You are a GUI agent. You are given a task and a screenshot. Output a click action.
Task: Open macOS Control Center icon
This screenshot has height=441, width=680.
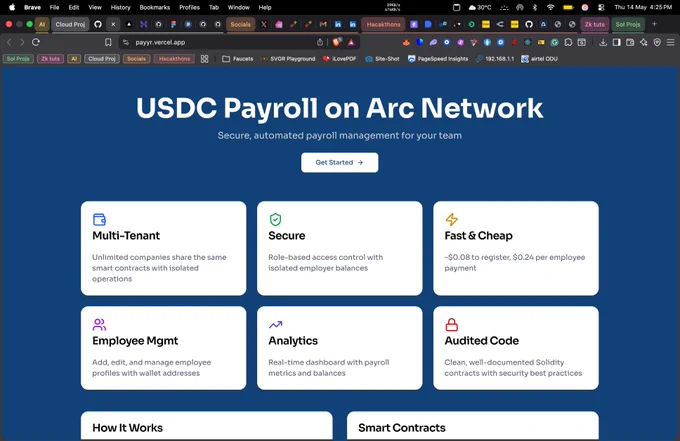click(x=601, y=7)
